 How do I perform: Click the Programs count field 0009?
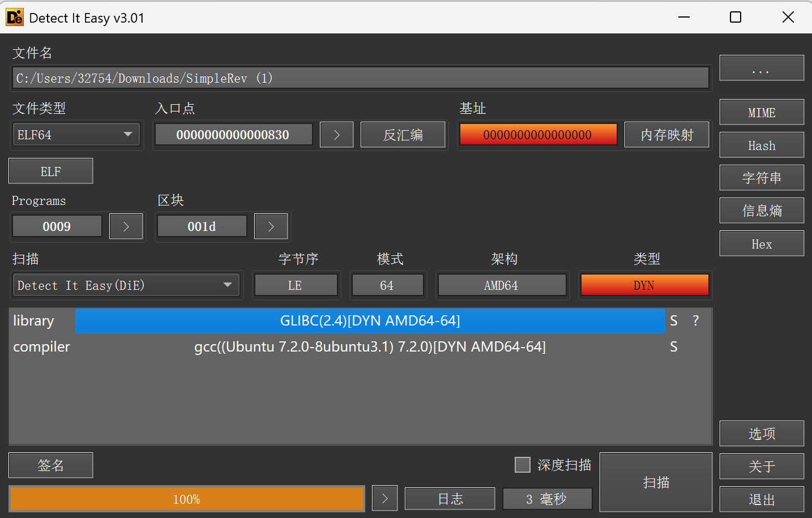57,226
